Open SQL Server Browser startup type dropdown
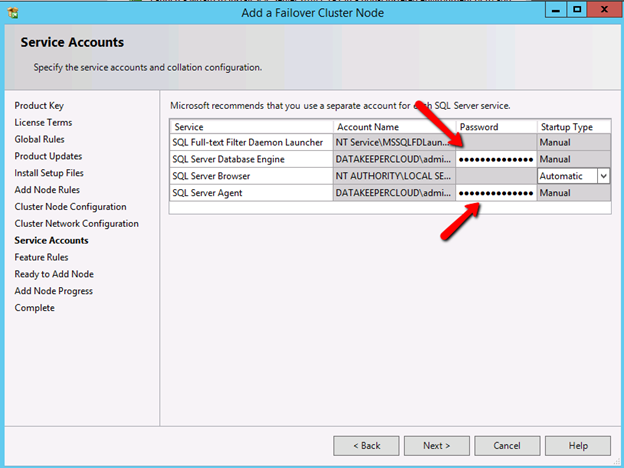624x468 pixels. pyautogui.click(x=603, y=176)
